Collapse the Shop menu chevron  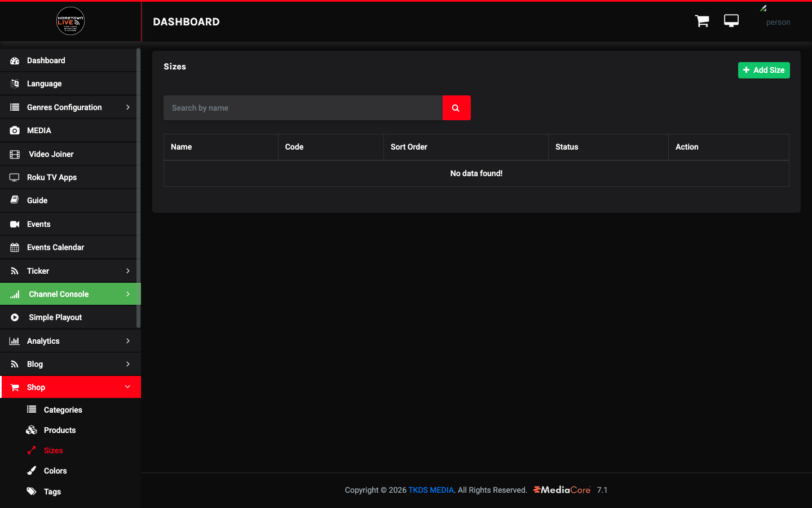tap(128, 387)
